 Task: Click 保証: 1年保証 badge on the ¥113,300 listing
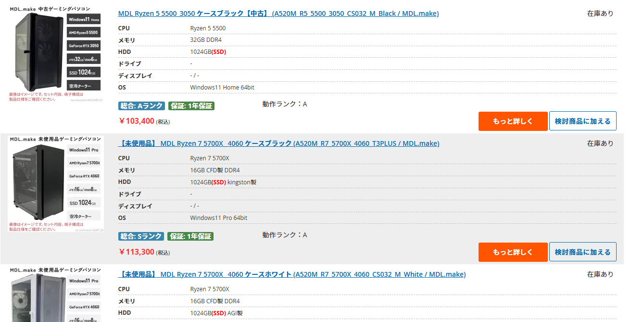(x=190, y=236)
